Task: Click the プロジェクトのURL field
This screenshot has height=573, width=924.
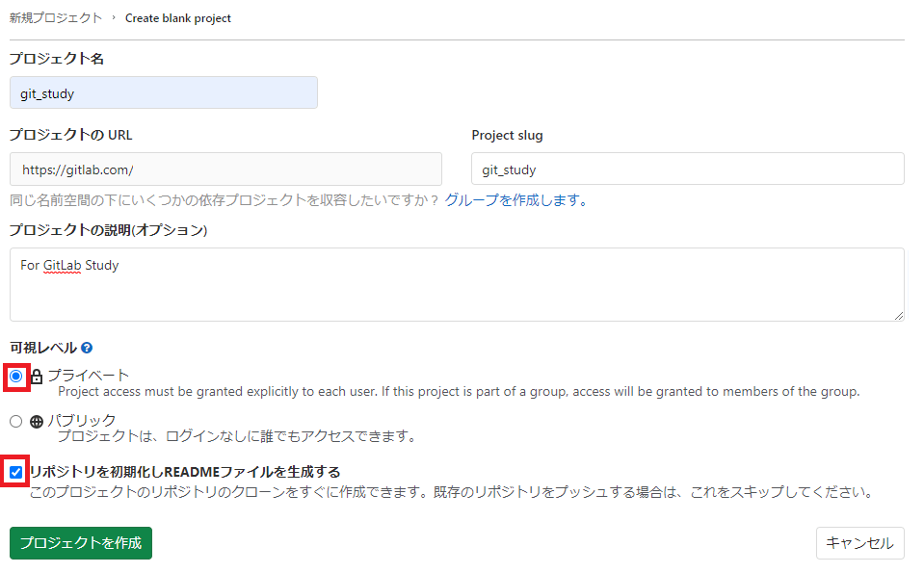Action: 225,168
